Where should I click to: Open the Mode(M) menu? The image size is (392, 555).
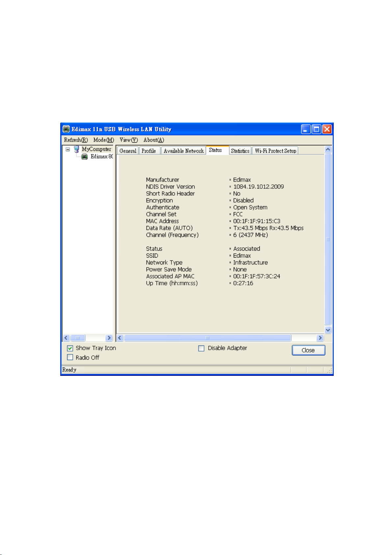pos(104,140)
